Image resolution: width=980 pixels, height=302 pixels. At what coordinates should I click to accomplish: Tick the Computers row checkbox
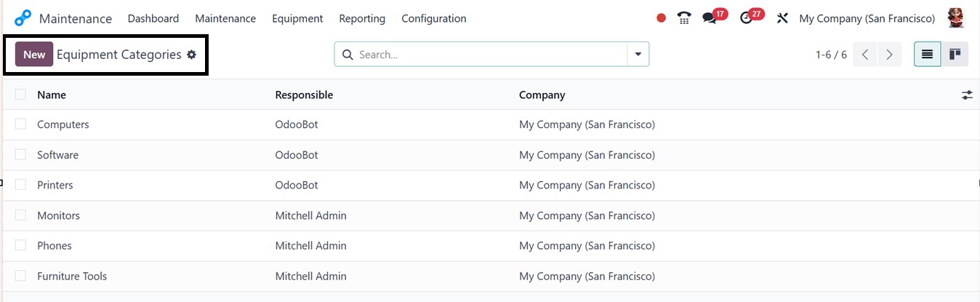pos(20,124)
